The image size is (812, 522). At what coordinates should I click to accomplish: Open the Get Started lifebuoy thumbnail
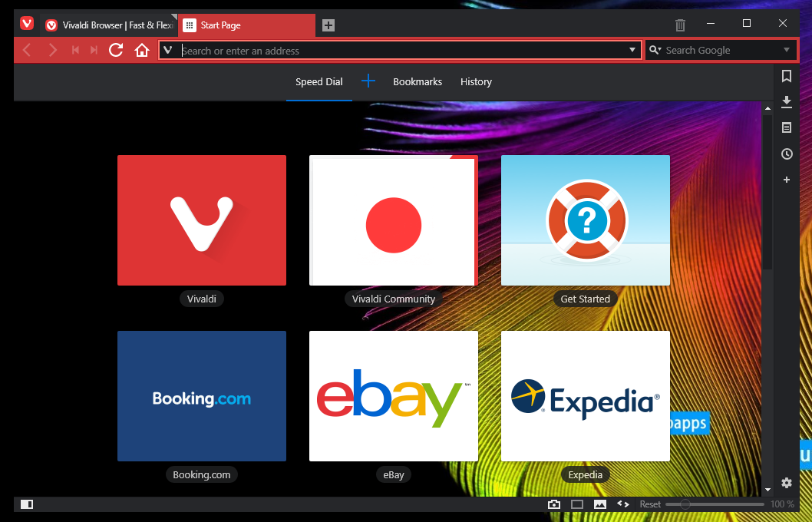pyautogui.click(x=585, y=220)
